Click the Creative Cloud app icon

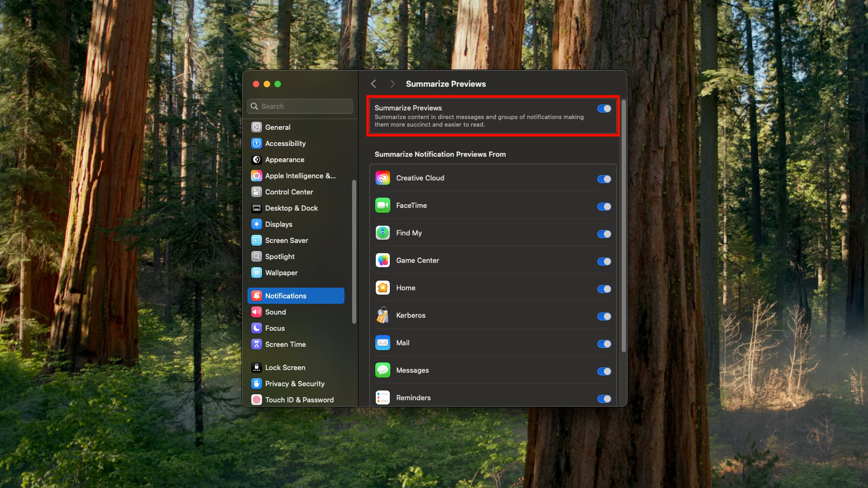(x=383, y=178)
